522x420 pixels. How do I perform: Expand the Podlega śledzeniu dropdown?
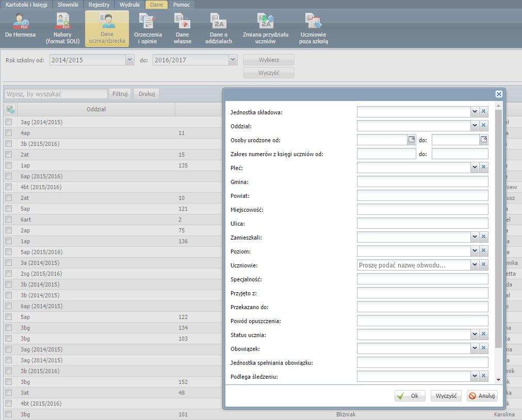click(x=475, y=376)
